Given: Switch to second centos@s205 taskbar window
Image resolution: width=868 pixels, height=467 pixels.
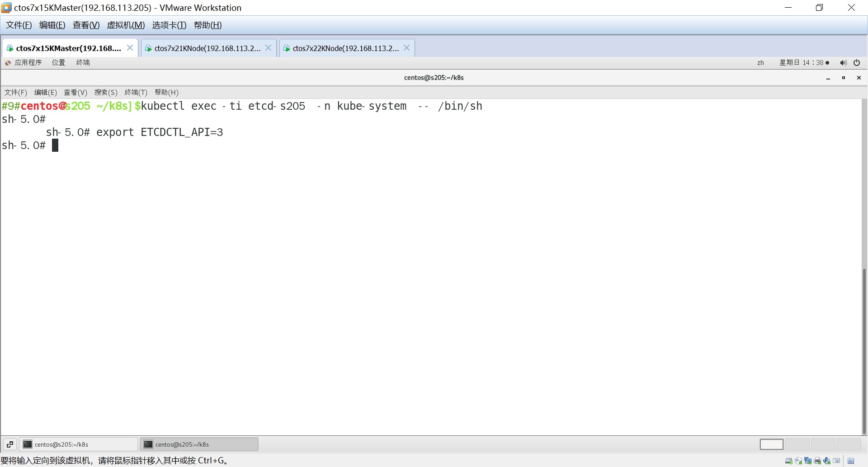Looking at the screenshot, I should tap(199, 444).
